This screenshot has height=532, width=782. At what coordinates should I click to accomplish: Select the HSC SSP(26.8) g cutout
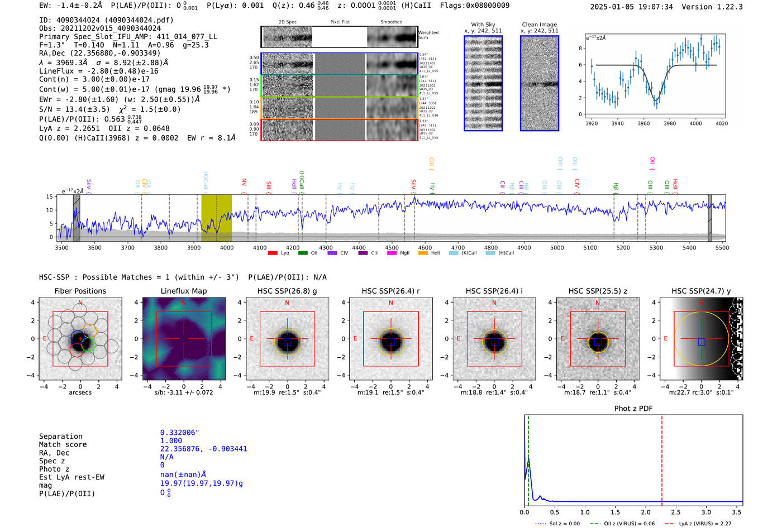pos(287,339)
